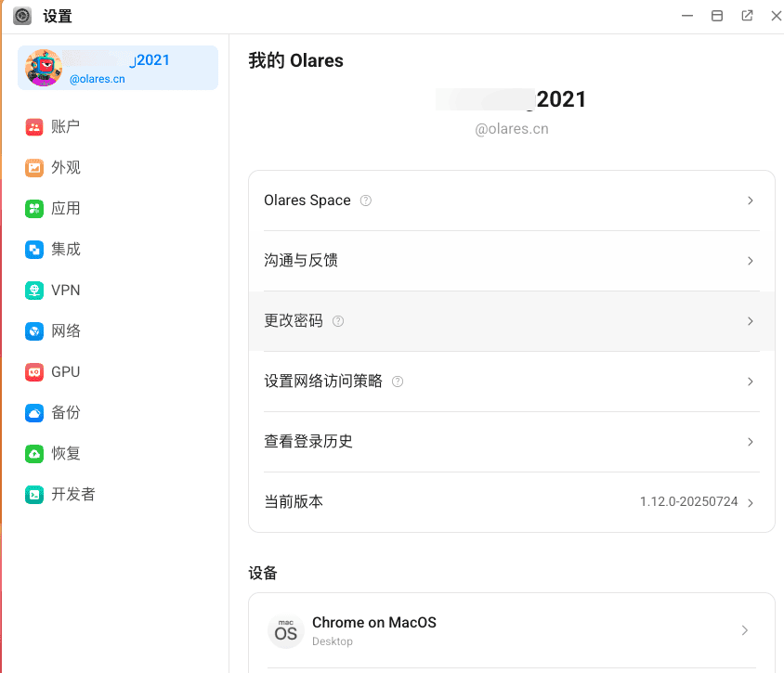Expand the 设置网络访问策略 row chevron
This screenshot has height=673, width=784.
750,382
